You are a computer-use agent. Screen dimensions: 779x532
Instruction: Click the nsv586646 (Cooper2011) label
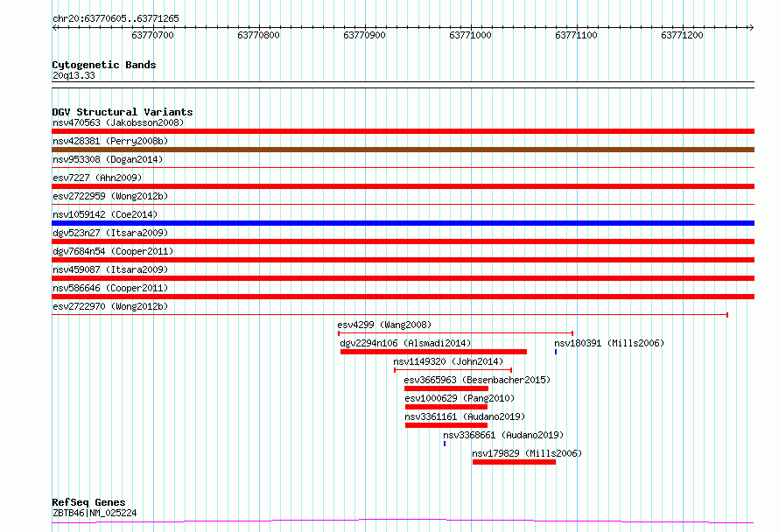click(x=110, y=288)
